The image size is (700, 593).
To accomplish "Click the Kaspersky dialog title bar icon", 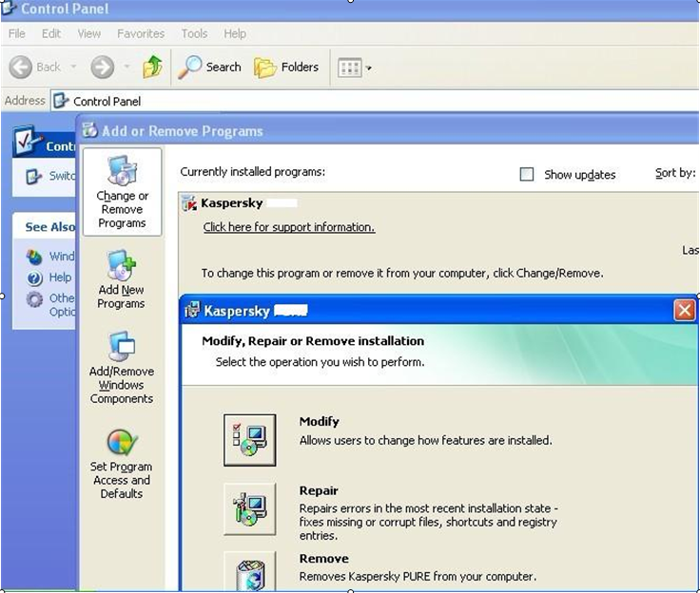I will [x=192, y=310].
